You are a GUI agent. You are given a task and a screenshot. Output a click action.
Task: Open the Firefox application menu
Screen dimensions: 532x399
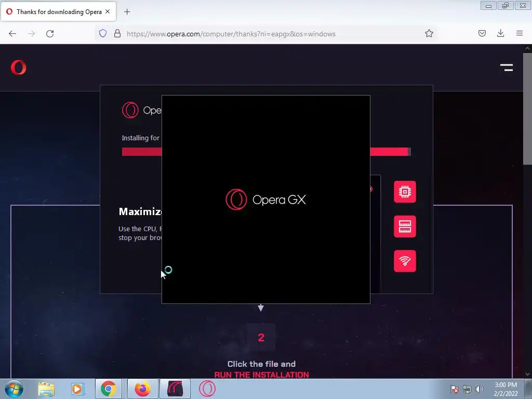tap(519, 33)
